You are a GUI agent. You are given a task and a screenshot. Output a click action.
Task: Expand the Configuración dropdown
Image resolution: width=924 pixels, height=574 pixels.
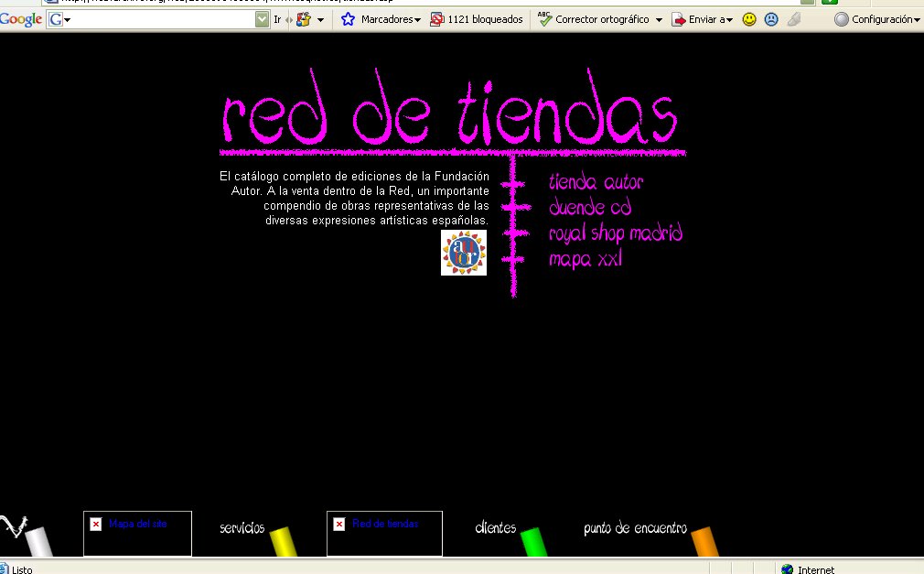coord(877,19)
